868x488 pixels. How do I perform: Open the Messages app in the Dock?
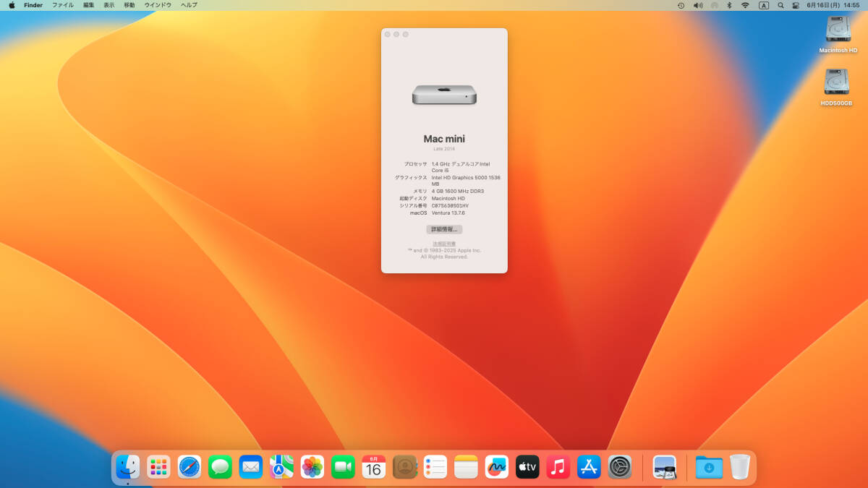coord(220,467)
